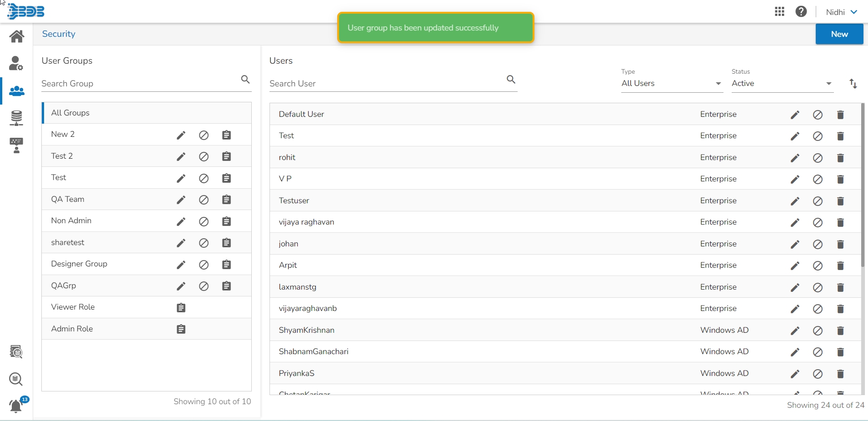View clipboard details for Viewer Role
The height and width of the screenshot is (421, 868).
point(181,308)
